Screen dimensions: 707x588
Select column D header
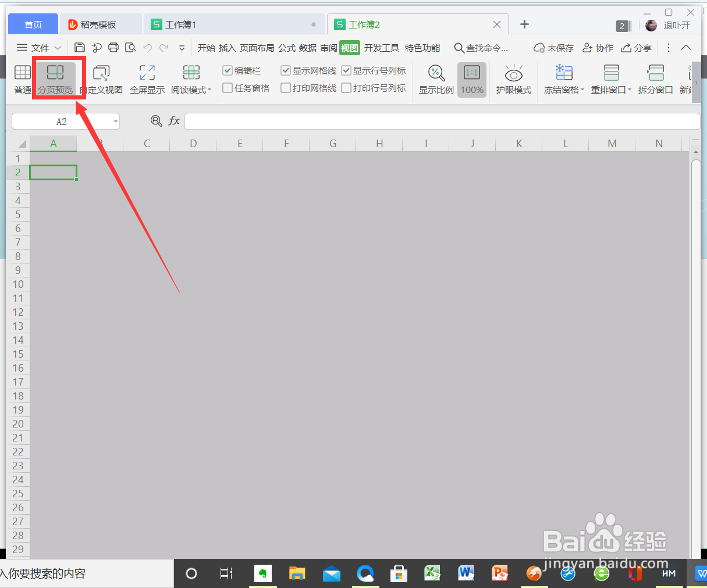coord(193,143)
